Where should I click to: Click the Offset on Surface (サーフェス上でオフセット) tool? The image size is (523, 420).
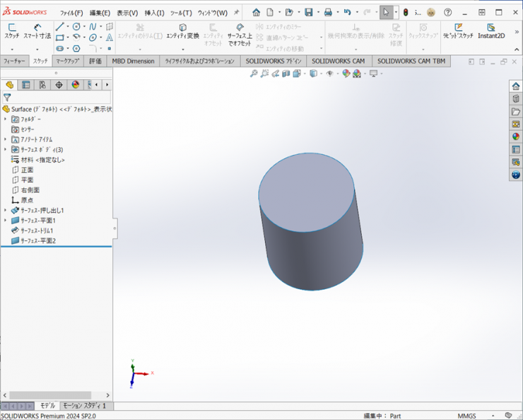[x=240, y=34]
